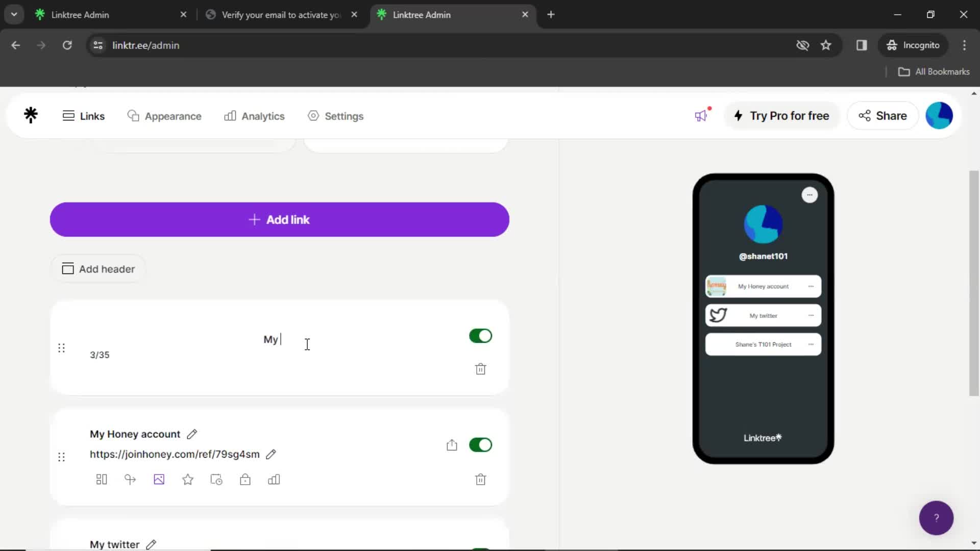Open the Appearance tab

tap(164, 116)
